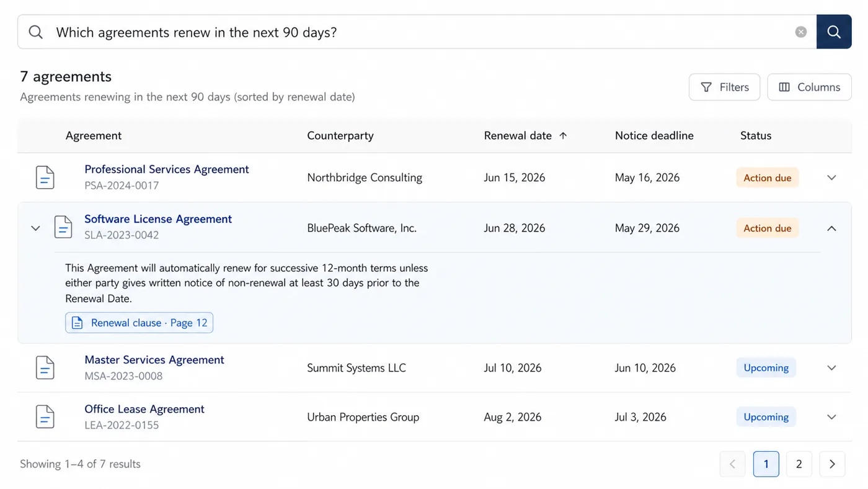This screenshot has height=489, width=868.
Task: Click the 7 agreements heading
Action: (66, 76)
